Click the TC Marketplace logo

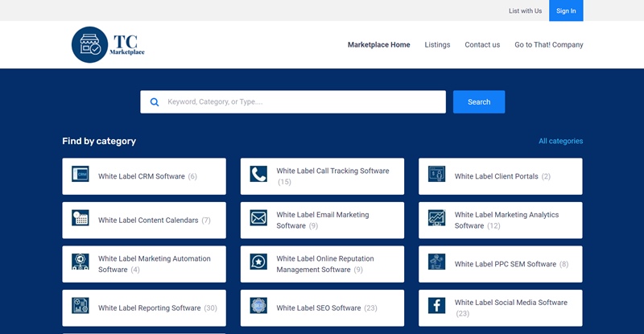point(109,45)
